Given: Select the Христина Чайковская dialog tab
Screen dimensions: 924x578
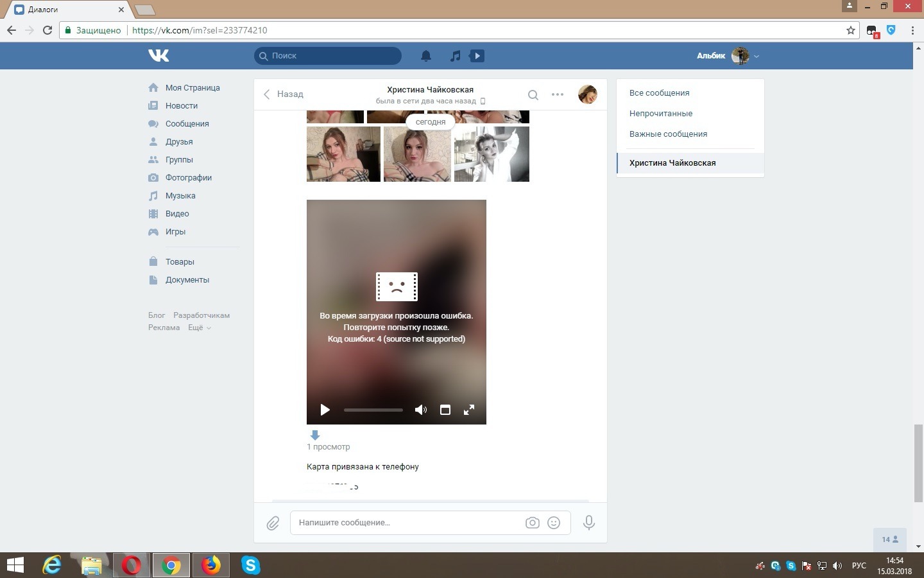Looking at the screenshot, I should click(690, 163).
